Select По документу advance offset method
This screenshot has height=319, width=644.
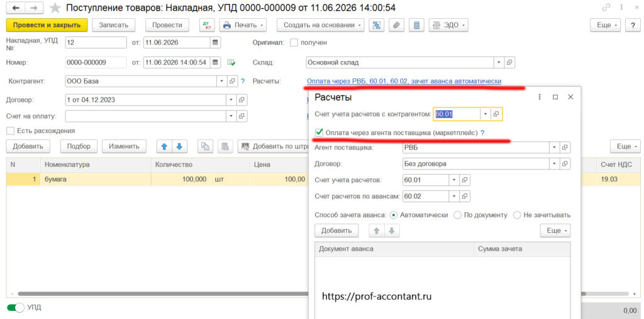click(x=457, y=215)
